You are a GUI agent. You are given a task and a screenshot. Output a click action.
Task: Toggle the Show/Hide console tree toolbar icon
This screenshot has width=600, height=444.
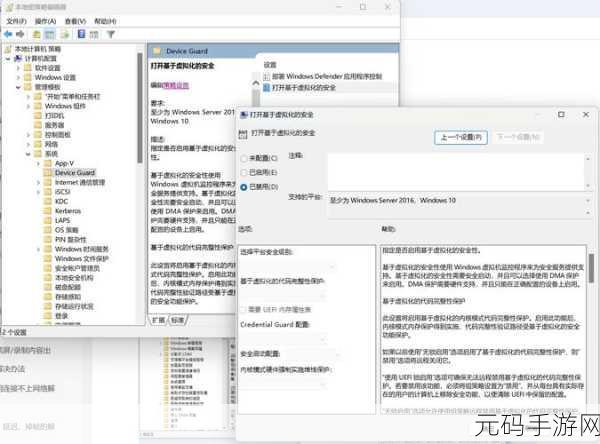point(50,34)
